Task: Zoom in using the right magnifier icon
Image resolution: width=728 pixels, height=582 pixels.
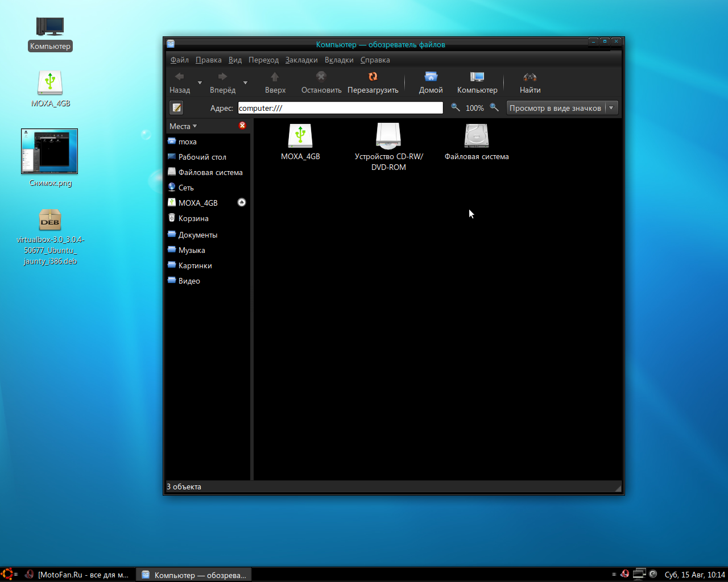Action: pyautogui.click(x=494, y=107)
